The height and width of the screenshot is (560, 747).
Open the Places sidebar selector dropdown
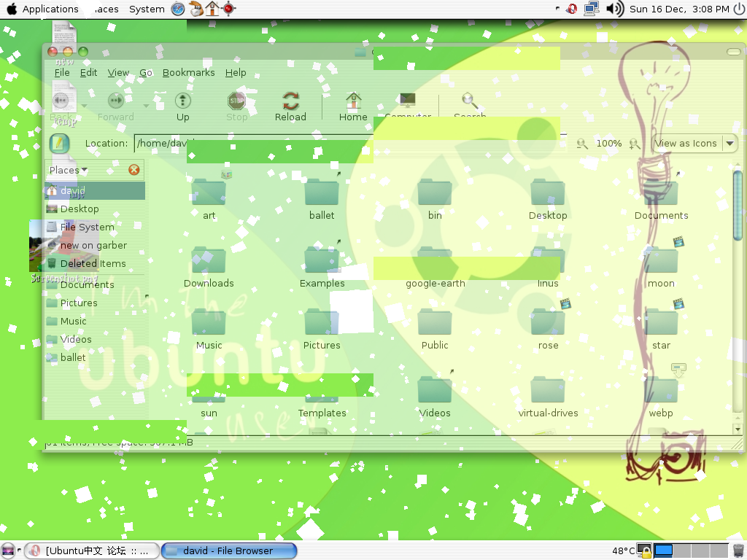point(68,170)
